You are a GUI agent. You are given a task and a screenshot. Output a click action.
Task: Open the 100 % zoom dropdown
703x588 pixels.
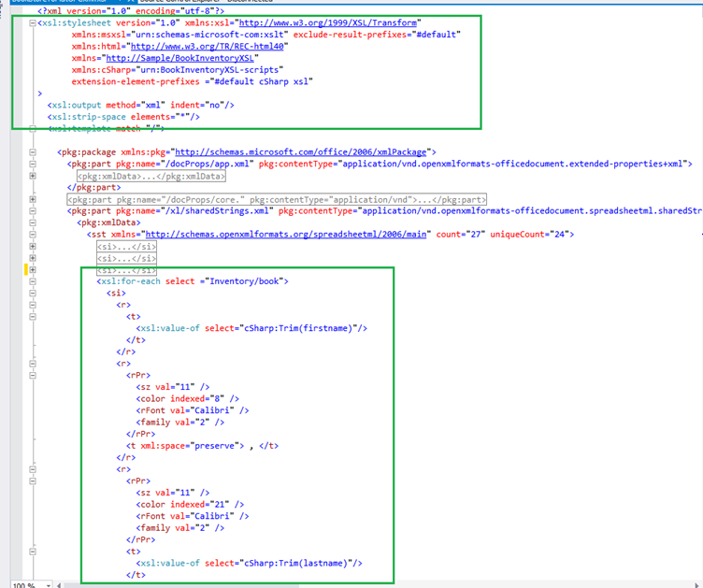coord(48,585)
